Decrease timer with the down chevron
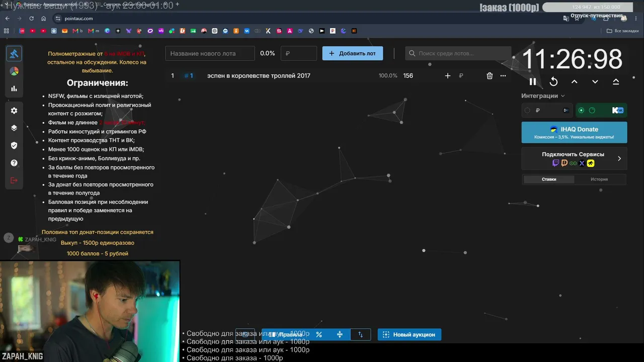This screenshot has width=644, height=362. coord(595,82)
